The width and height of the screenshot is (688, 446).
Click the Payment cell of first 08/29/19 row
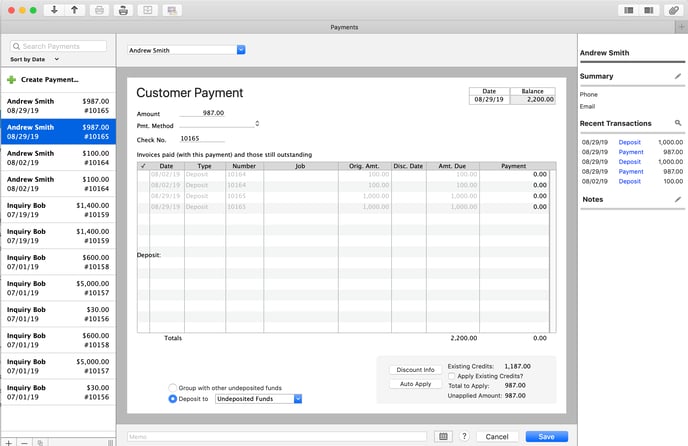pos(514,196)
